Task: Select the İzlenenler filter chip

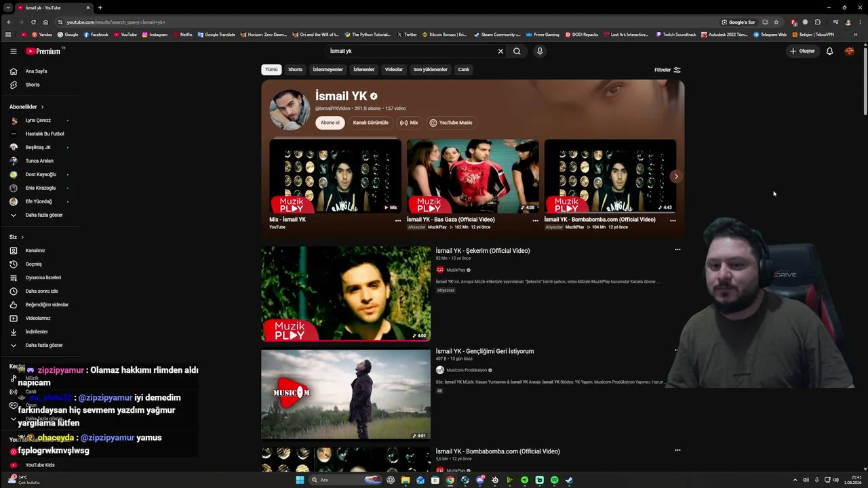Action: [363, 69]
